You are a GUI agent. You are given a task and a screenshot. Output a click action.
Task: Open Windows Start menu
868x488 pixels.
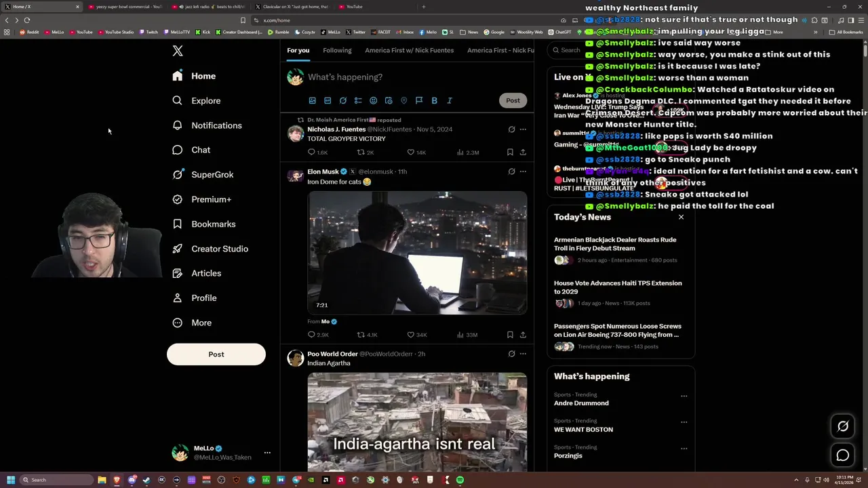click(11, 480)
